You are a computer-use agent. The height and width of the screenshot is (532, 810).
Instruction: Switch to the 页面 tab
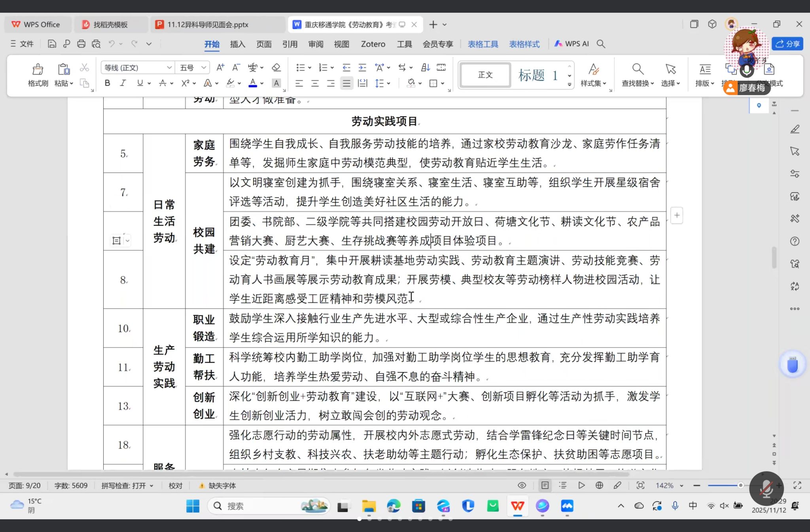[x=264, y=44]
